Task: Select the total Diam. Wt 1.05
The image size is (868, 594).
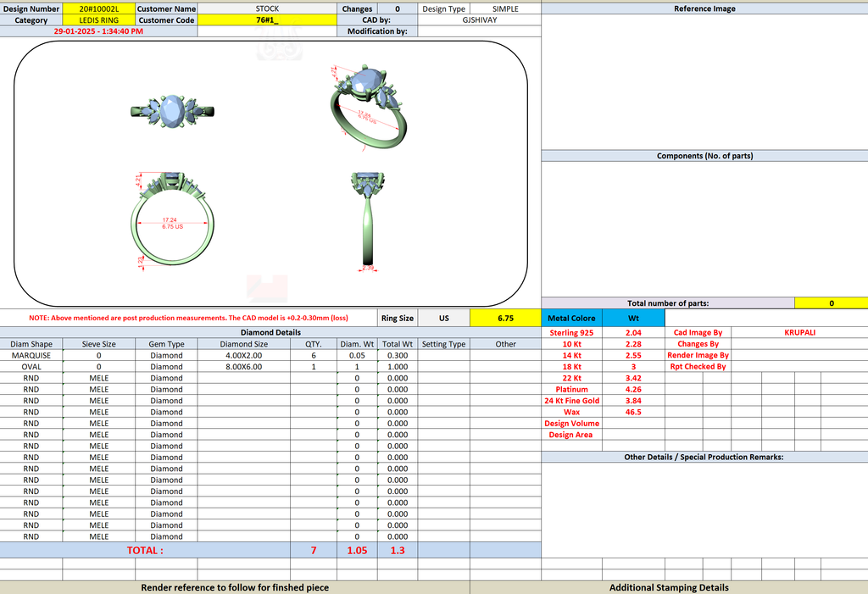Action: pos(357,550)
